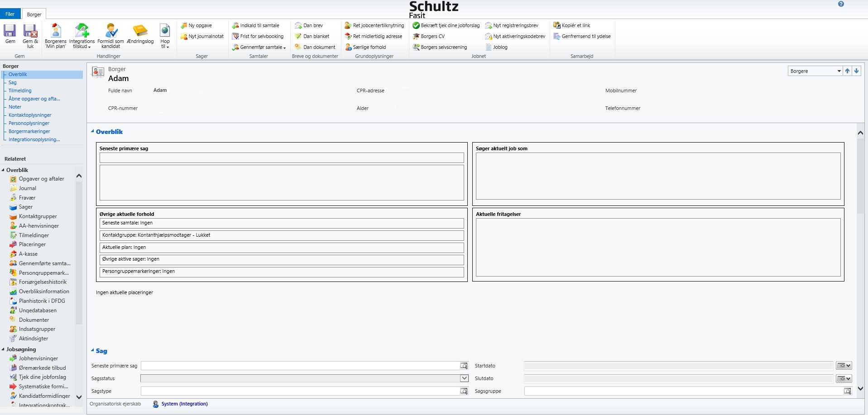The width and height of the screenshot is (868, 415).
Task: Open Borgerens 'Min plan'
Action: pos(56,36)
